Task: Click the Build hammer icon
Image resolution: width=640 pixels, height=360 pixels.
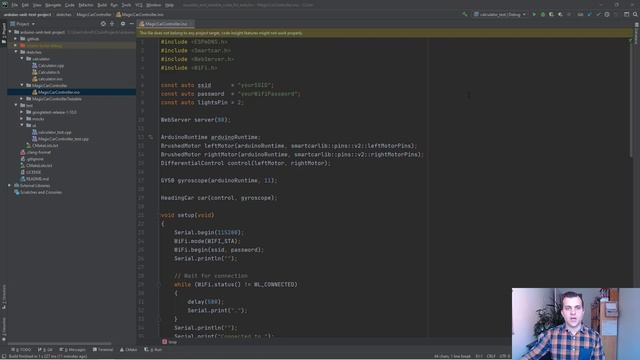Action: pos(465,14)
